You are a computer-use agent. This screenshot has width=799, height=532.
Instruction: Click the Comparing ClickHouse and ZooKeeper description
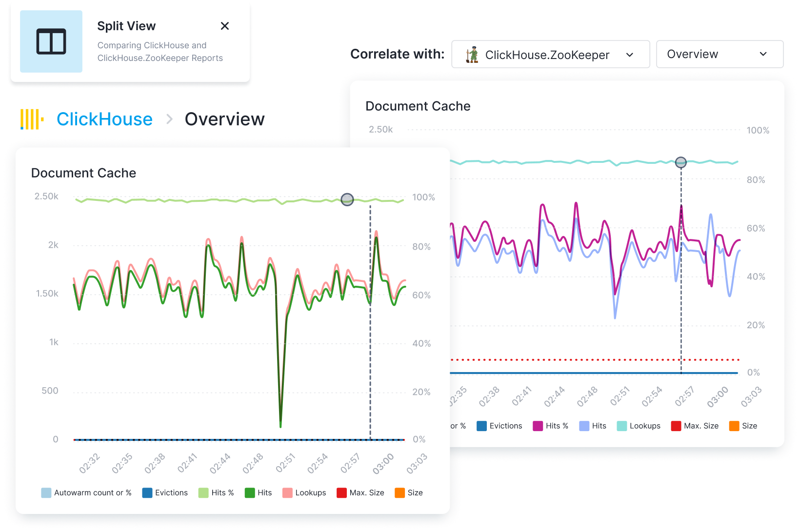coord(160,52)
